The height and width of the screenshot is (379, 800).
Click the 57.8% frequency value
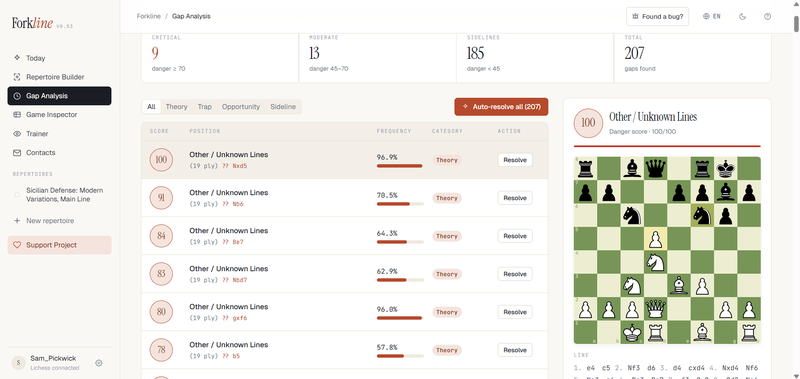point(387,347)
